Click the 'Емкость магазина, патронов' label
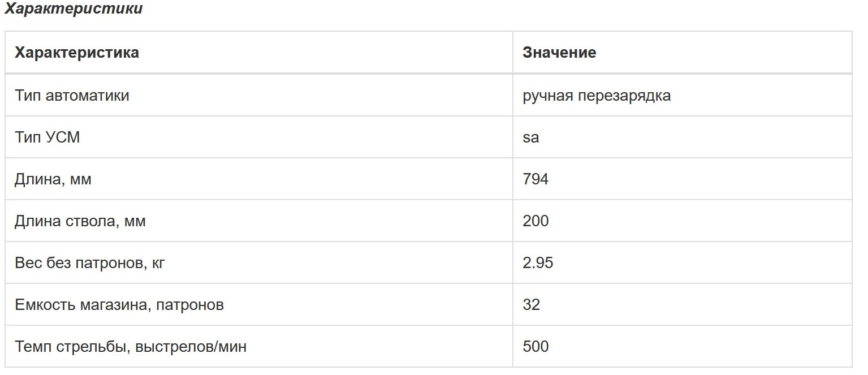This screenshot has width=868, height=375. click(x=119, y=305)
